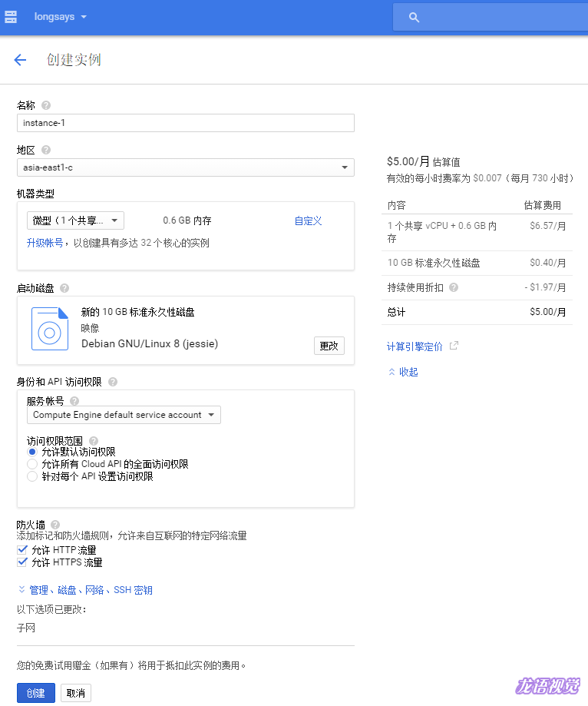588x706 pixels.
Task: Open the 计算引擎定价 link
Action: coord(415,346)
